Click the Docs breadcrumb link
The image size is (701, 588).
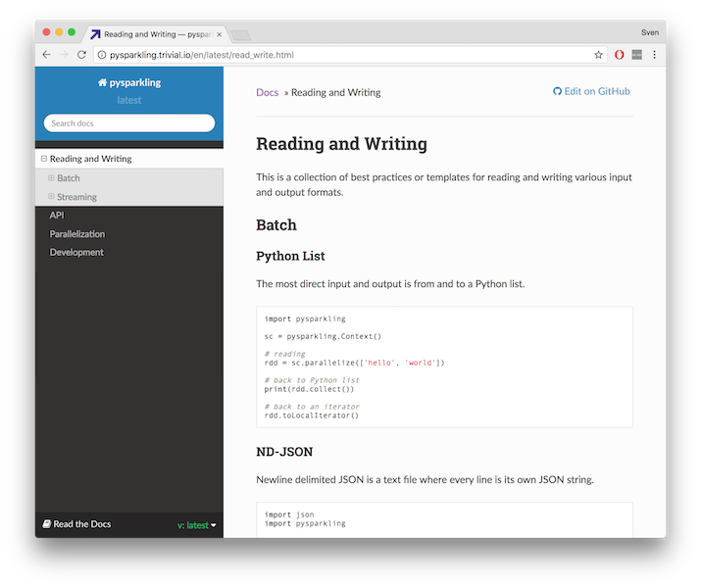point(268,92)
